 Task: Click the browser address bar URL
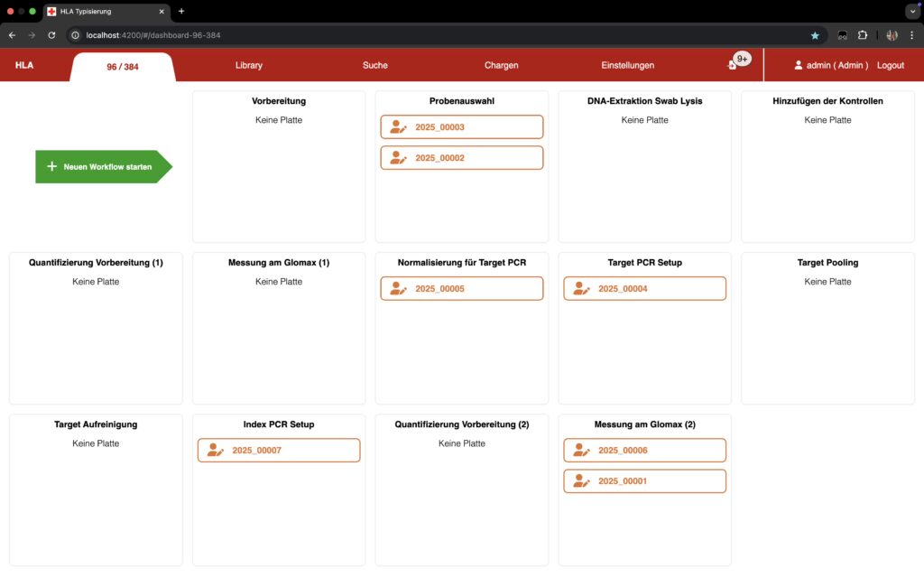[x=153, y=35]
